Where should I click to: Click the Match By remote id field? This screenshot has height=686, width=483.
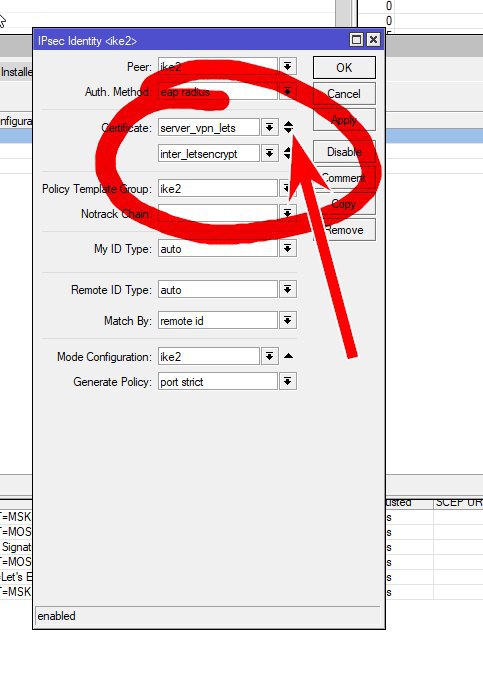[x=217, y=321]
